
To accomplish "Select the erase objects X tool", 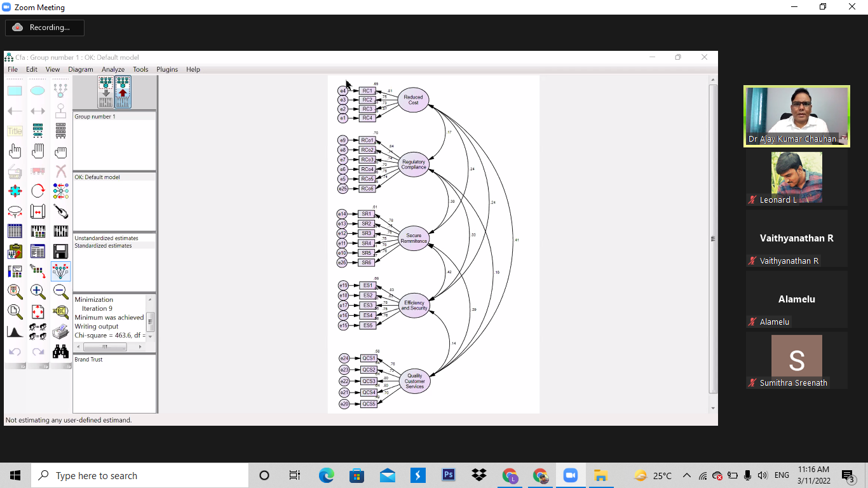I will [60, 171].
